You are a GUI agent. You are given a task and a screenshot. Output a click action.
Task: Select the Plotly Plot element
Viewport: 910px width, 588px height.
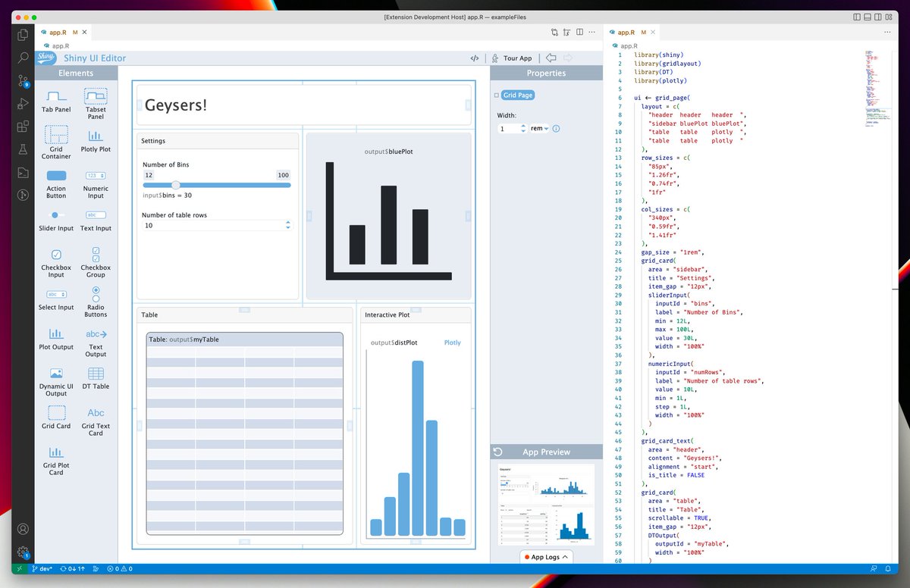pos(96,140)
